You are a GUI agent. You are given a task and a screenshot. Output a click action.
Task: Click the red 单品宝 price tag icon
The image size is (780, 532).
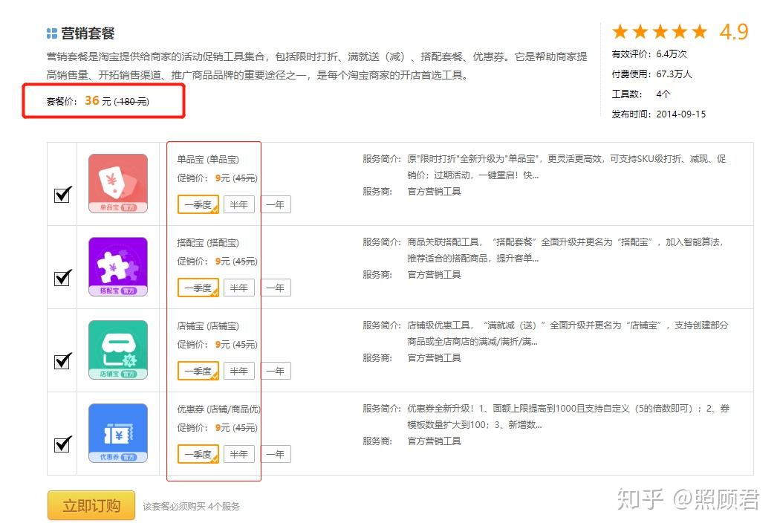[x=118, y=184]
